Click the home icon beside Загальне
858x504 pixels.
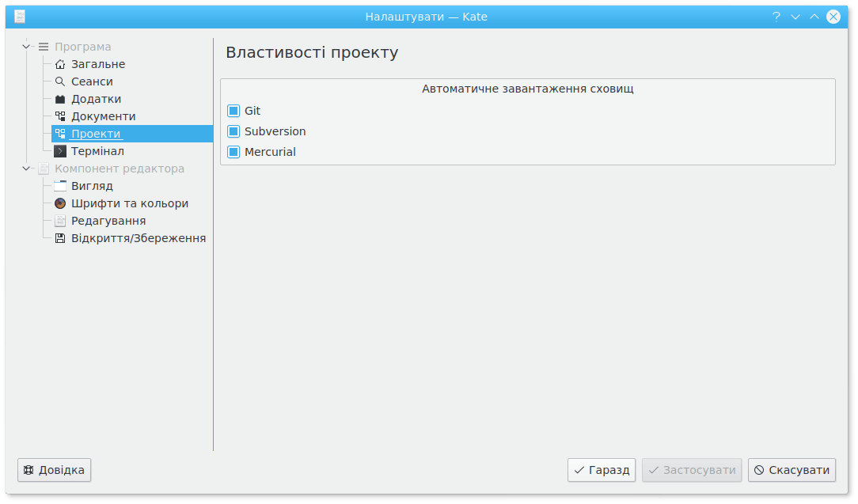click(60, 64)
